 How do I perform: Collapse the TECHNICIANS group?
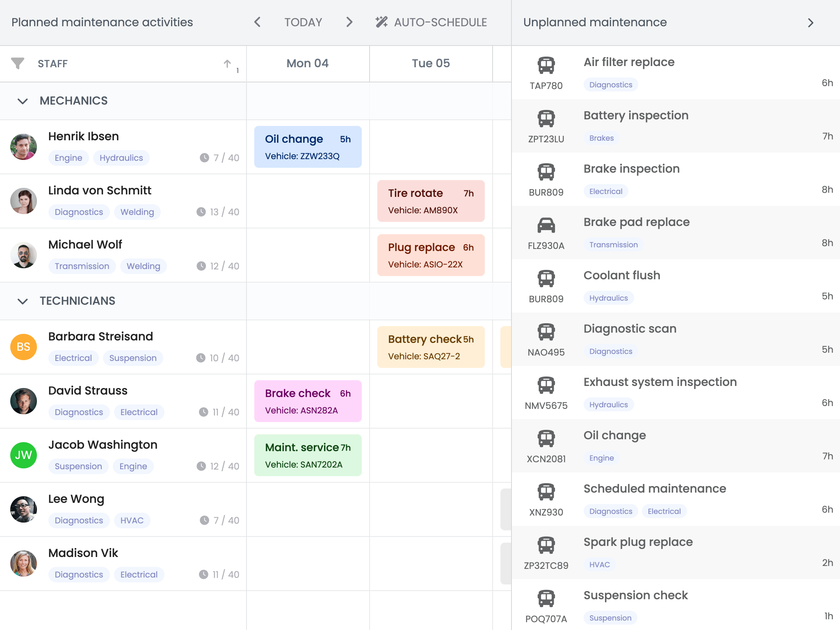tap(23, 301)
